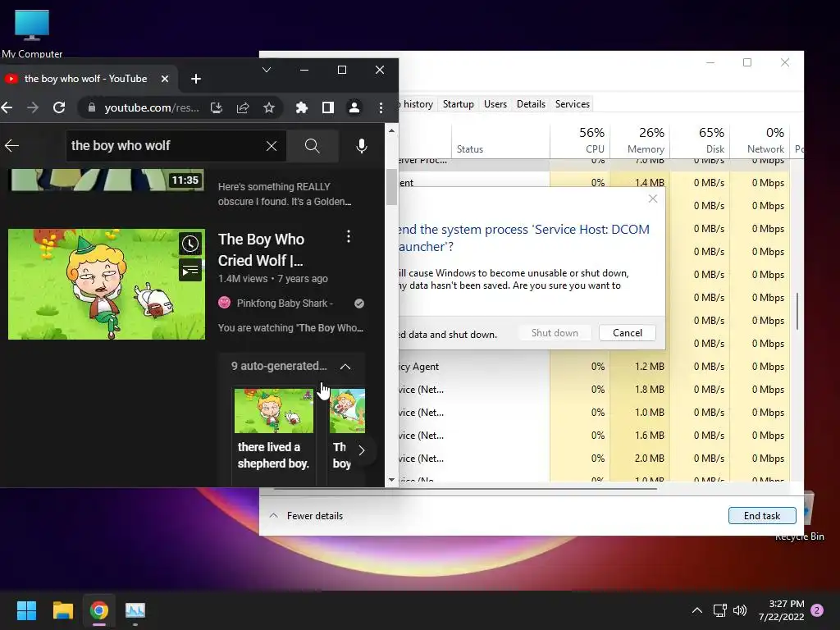840x630 pixels.
Task: Collapse Task Manager with Fewer details
Action: pyautogui.click(x=307, y=516)
